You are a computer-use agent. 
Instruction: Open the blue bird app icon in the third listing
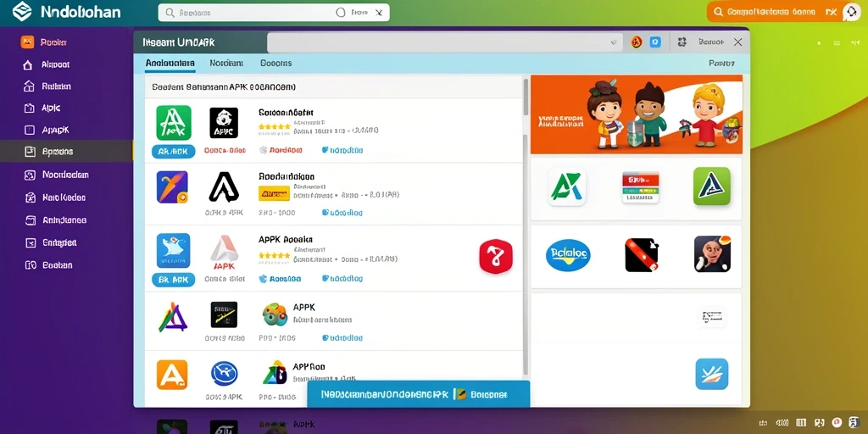pyautogui.click(x=173, y=251)
